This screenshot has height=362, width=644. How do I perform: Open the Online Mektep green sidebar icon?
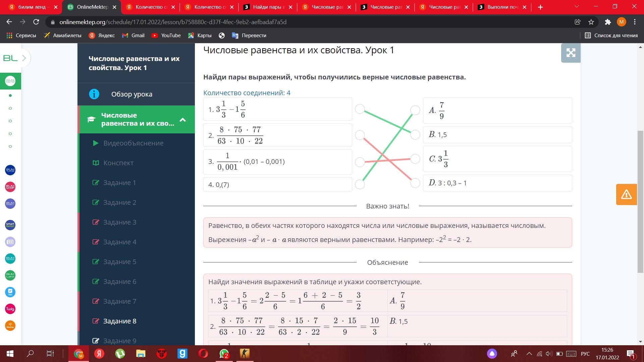pos(10,81)
